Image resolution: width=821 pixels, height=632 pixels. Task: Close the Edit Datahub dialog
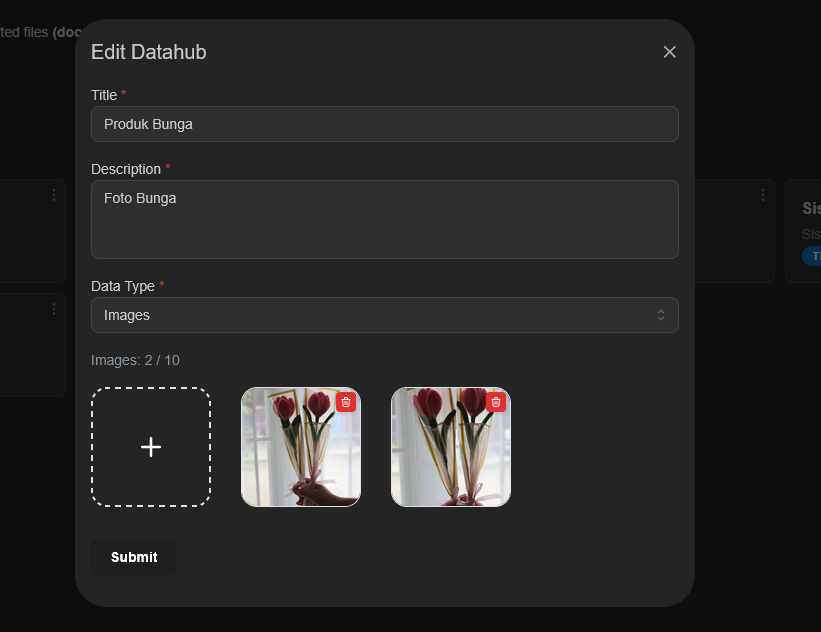click(670, 52)
